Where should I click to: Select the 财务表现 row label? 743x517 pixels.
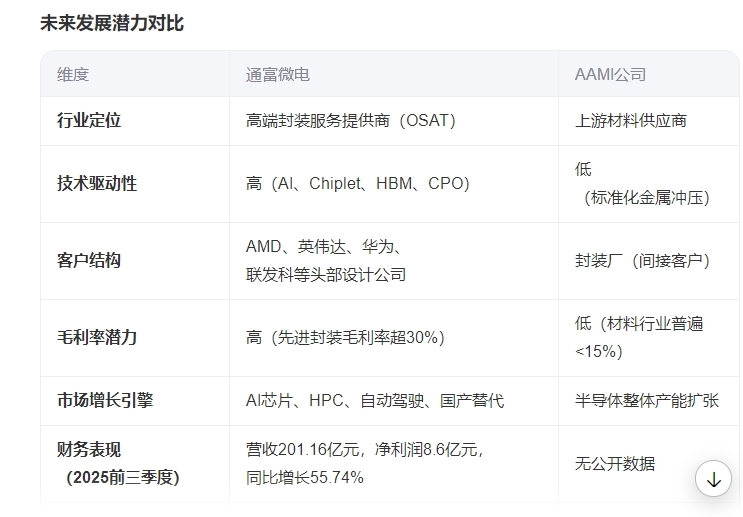pos(89,450)
